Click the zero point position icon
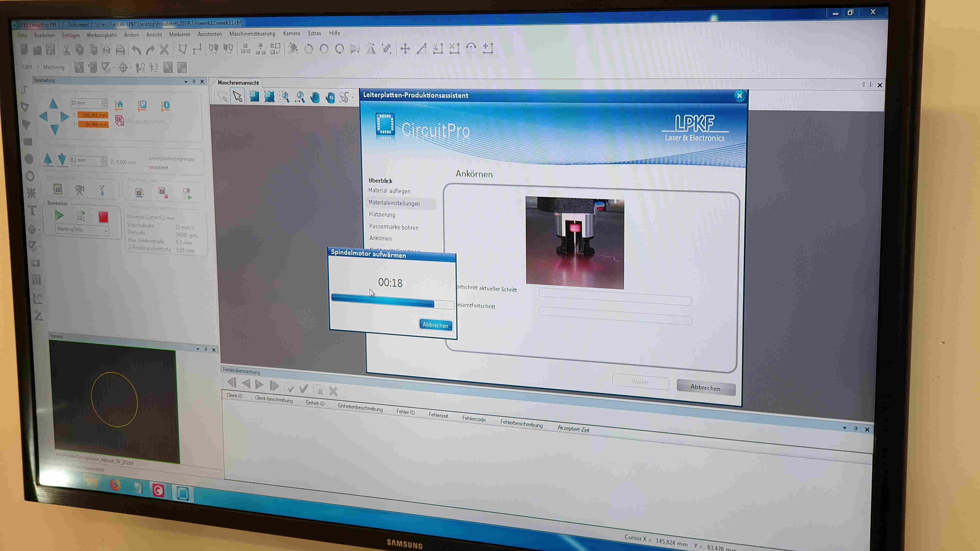The image size is (980, 551). (x=166, y=106)
